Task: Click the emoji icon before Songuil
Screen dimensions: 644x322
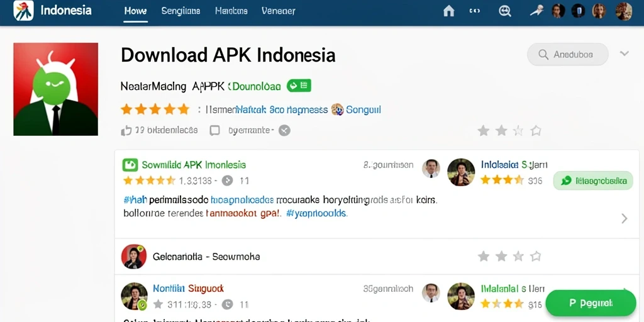Action: [337, 109]
